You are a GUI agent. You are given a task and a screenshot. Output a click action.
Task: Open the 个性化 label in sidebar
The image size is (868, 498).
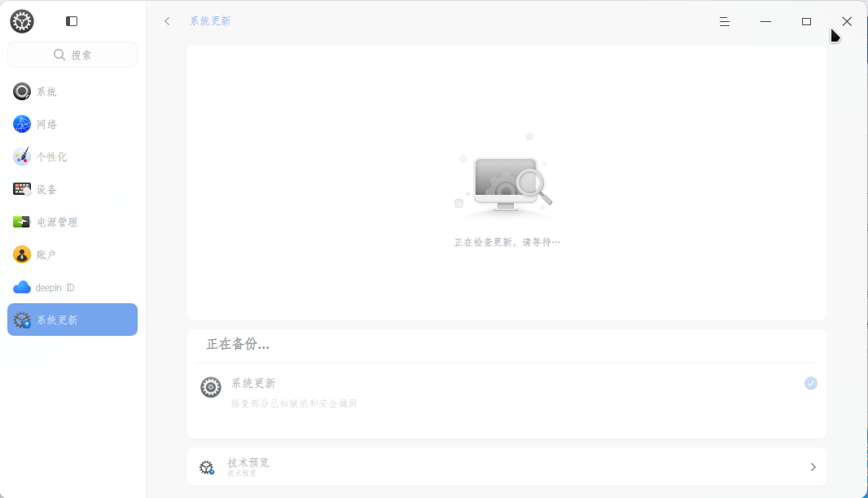51,157
